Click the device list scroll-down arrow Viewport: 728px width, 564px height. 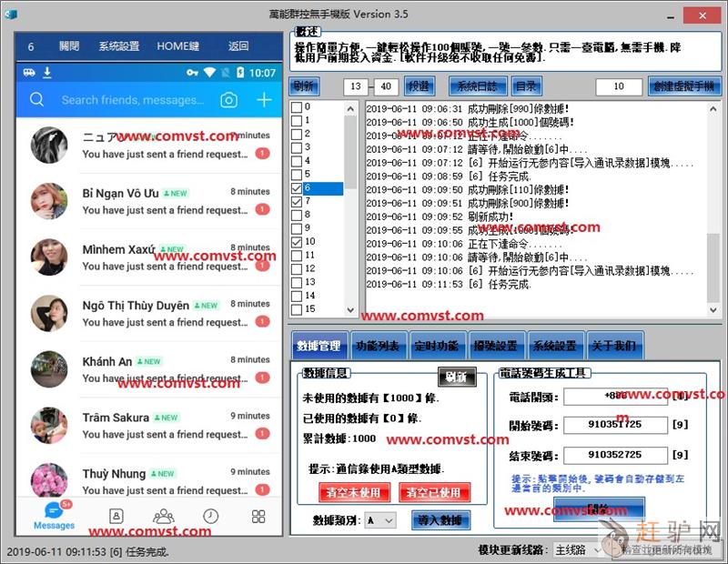[351, 308]
